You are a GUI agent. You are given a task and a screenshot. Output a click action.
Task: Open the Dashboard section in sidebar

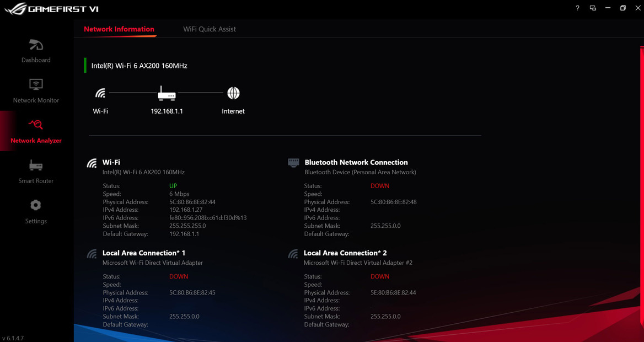(x=36, y=51)
